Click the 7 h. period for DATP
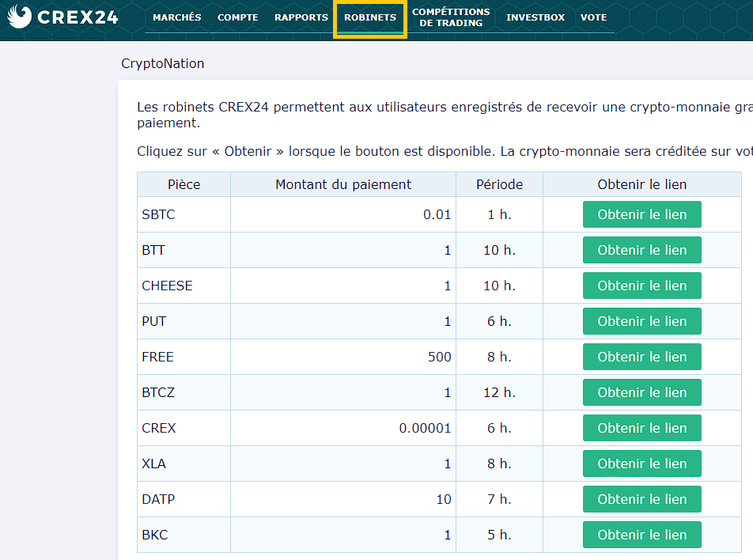Image resolution: width=753 pixels, height=560 pixels. (499, 498)
